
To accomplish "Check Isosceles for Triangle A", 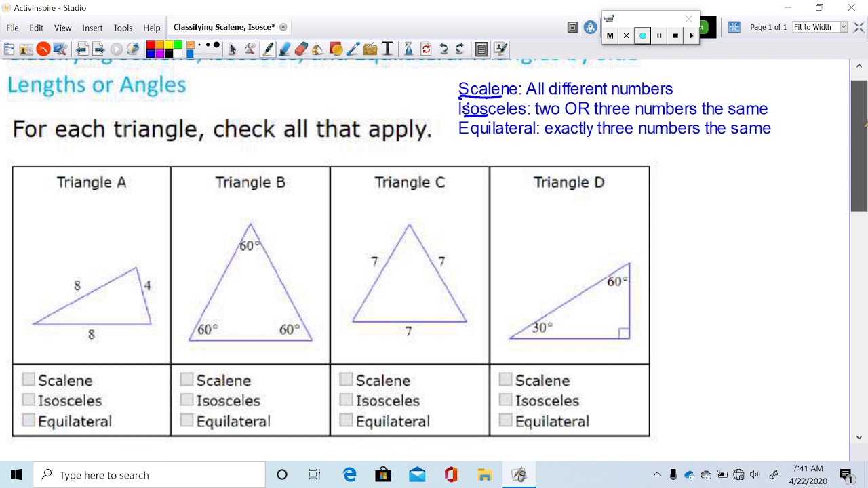I will click(x=28, y=400).
